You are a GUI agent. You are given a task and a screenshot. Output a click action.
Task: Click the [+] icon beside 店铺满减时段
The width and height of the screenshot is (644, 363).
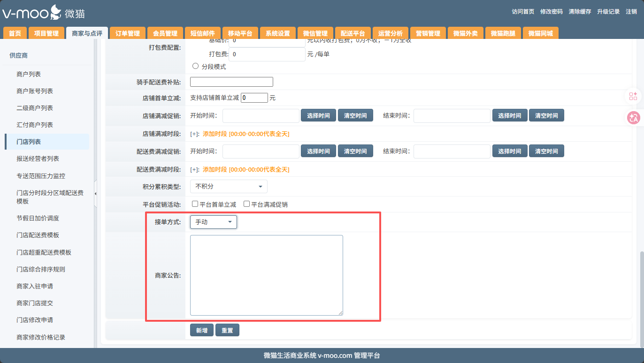click(x=194, y=134)
